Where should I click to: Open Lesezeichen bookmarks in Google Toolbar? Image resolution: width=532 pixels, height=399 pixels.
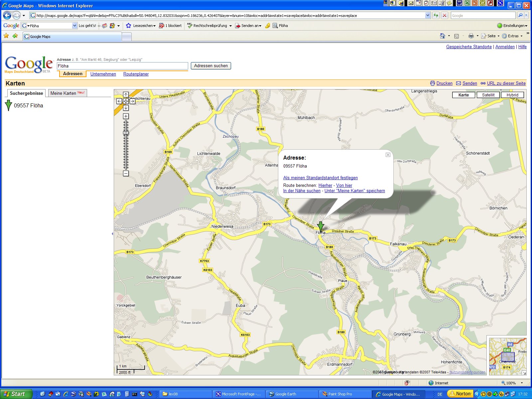pyautogui.click(x=141, y=26)
